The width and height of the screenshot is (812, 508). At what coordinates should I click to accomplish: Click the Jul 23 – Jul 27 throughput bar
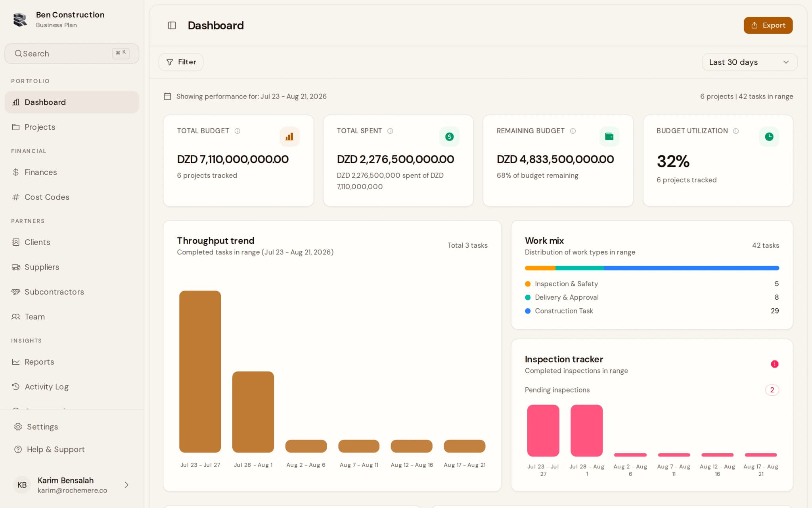200,371
